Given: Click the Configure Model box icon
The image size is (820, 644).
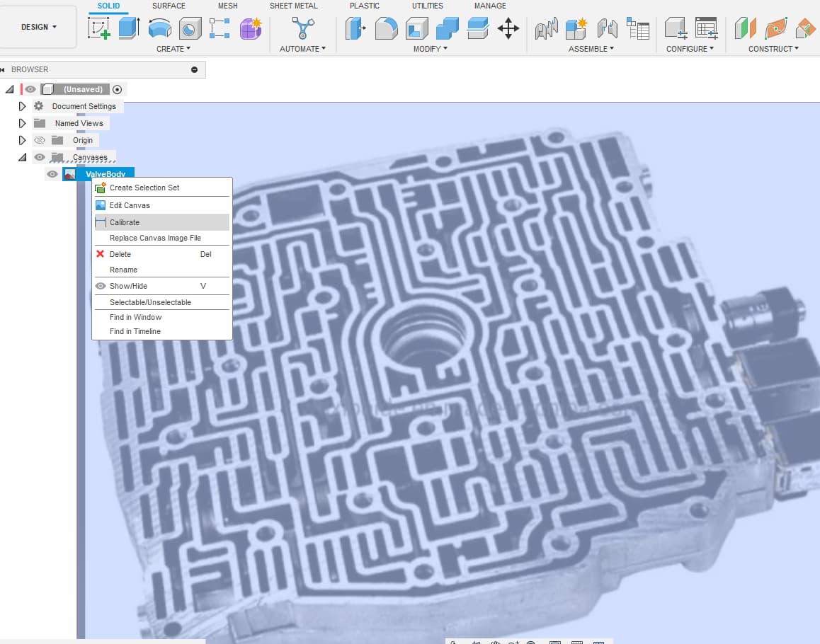Looking at the screenshot, I should (x=676, y=28).
